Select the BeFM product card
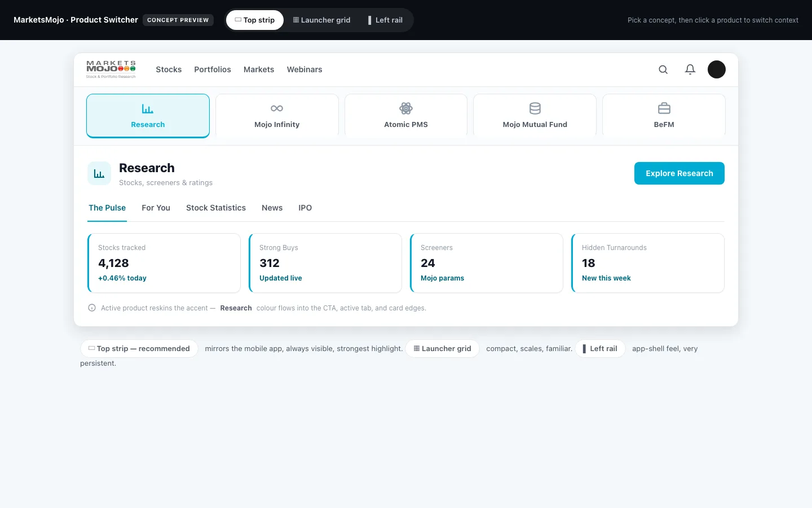Image resolution: width=812 pixels, height=508 pixels. [x=664, y=116]
